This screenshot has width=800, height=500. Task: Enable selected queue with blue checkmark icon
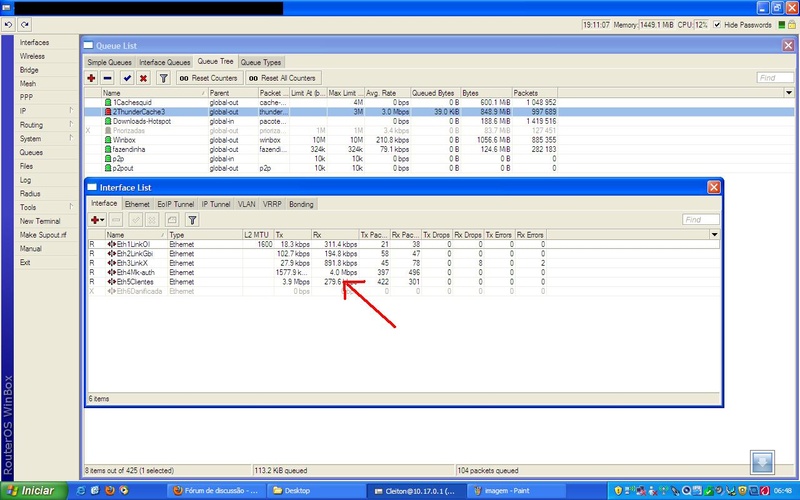pyautogui.click(x=127, y=78)
